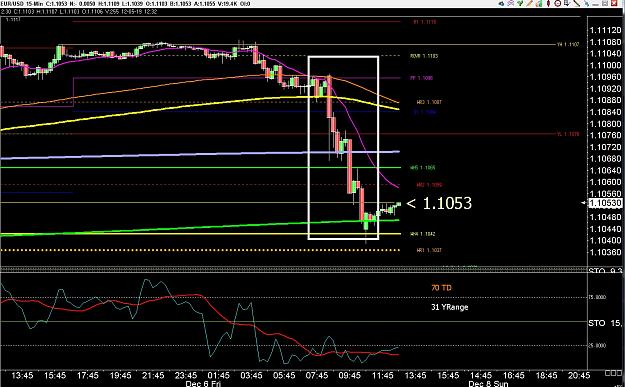Click the EUR/USD 15-Min title text

point(22,4)
